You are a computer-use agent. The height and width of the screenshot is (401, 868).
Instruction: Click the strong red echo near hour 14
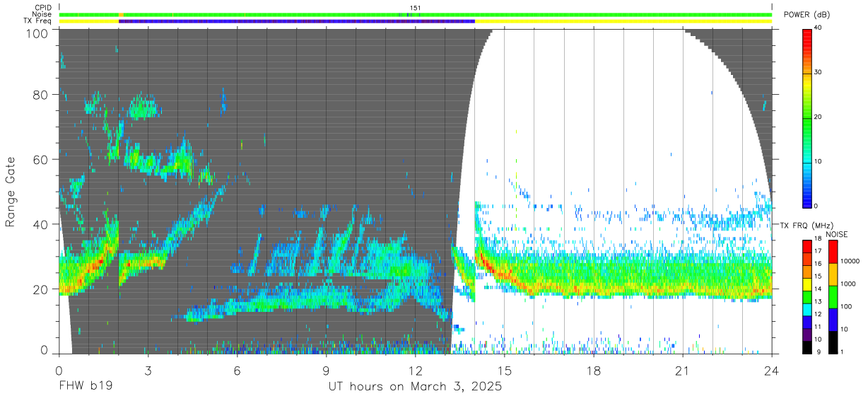(x=487, y=263)
